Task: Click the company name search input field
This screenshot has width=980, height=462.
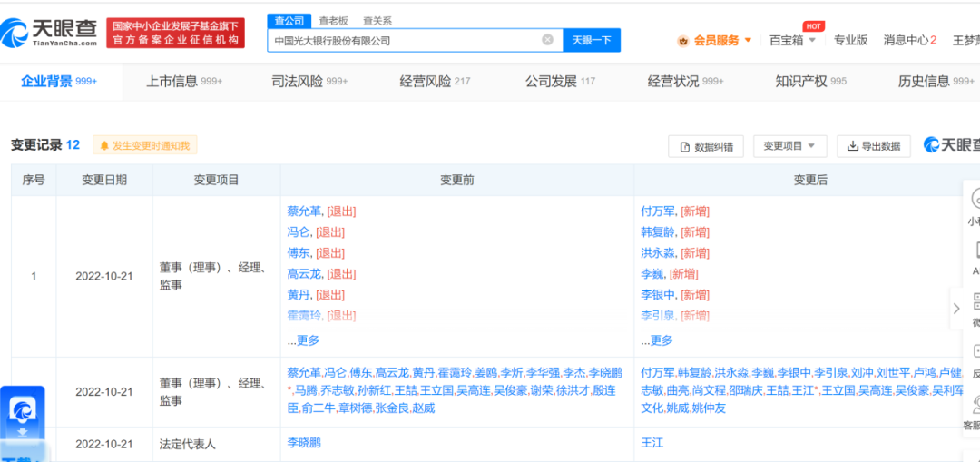Action: 404,40
